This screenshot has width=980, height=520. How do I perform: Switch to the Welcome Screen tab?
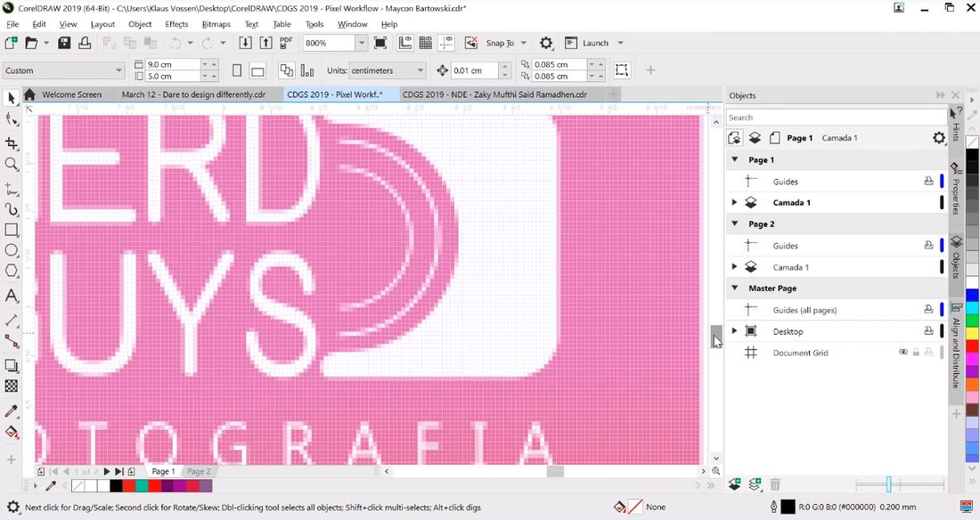pos(73,93)
